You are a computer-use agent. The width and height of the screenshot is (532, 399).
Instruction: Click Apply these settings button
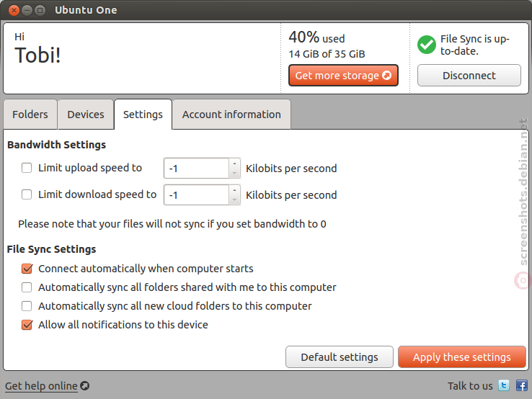462,357
